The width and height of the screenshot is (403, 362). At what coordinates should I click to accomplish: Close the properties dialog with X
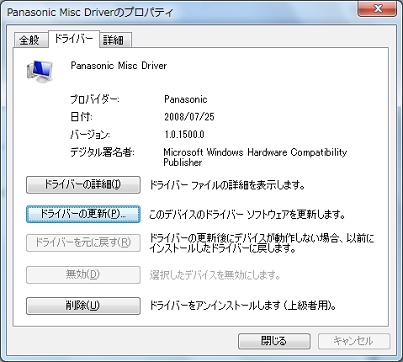point(377,9)
